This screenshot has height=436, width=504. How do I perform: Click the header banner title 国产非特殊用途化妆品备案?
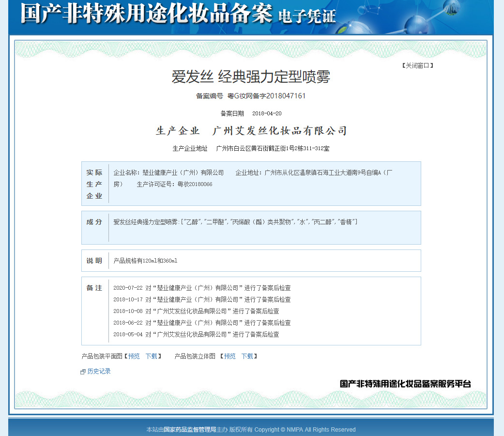pos(147,14)
